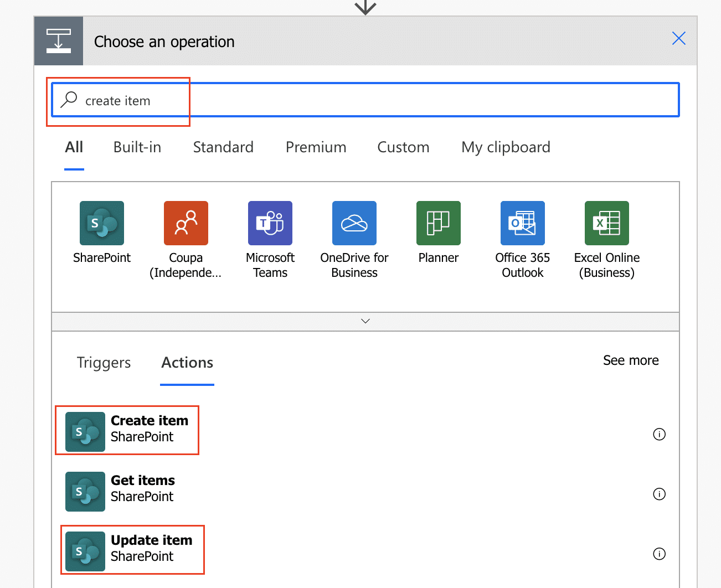Click the See more link

pos(631,360)
